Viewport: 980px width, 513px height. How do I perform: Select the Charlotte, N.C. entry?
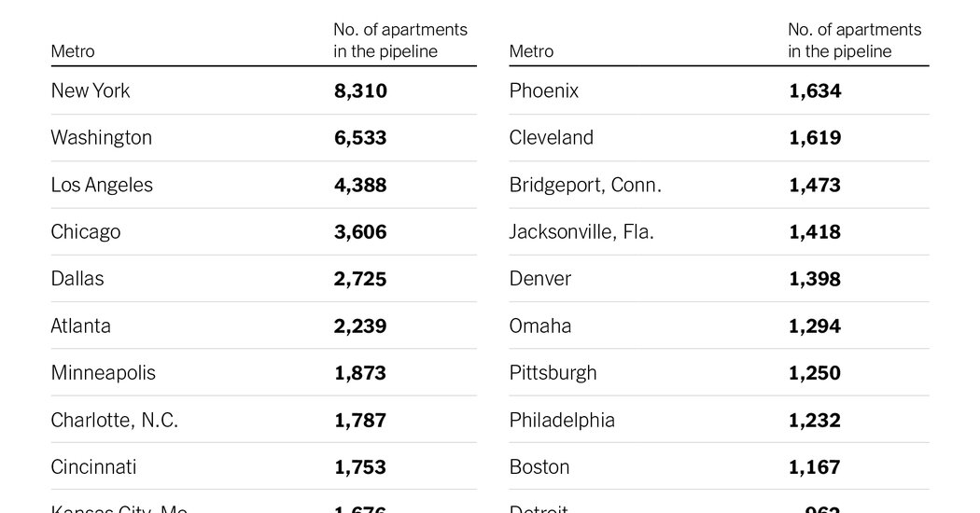coord(115,420)
